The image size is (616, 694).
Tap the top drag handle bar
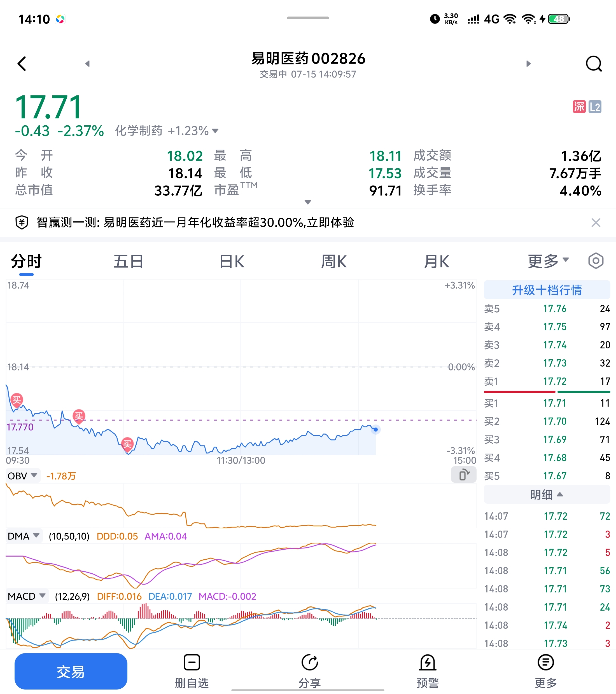pos(308,18)
